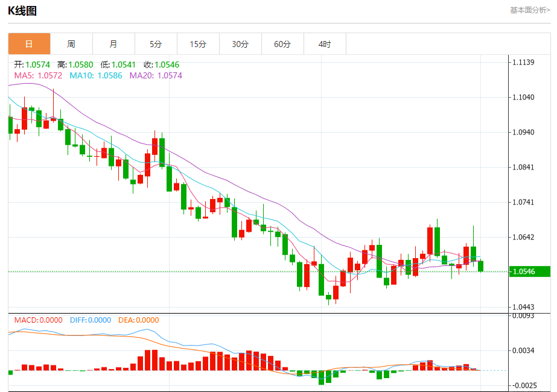Click the MACD:0.0000 indicator label

tap(39, 320)
